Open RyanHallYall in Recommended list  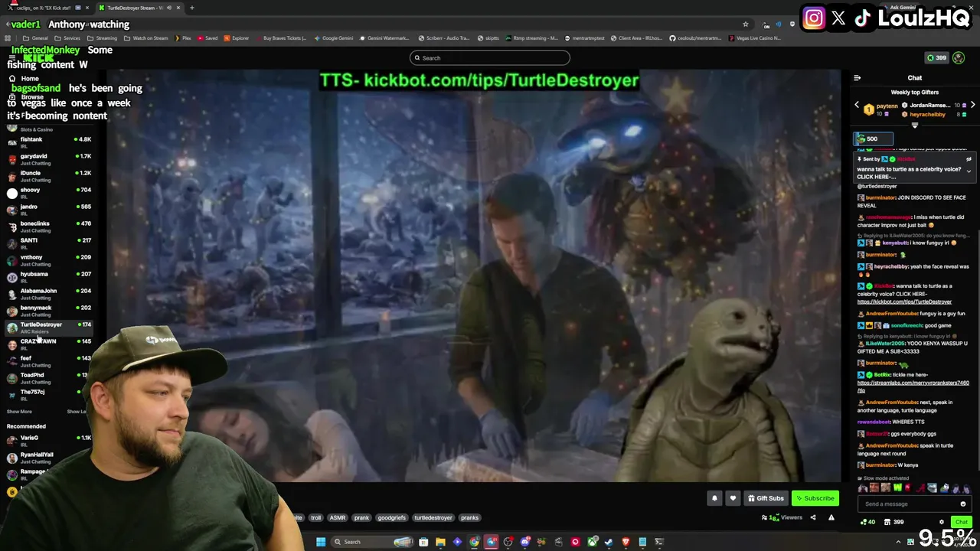point(42,458)
